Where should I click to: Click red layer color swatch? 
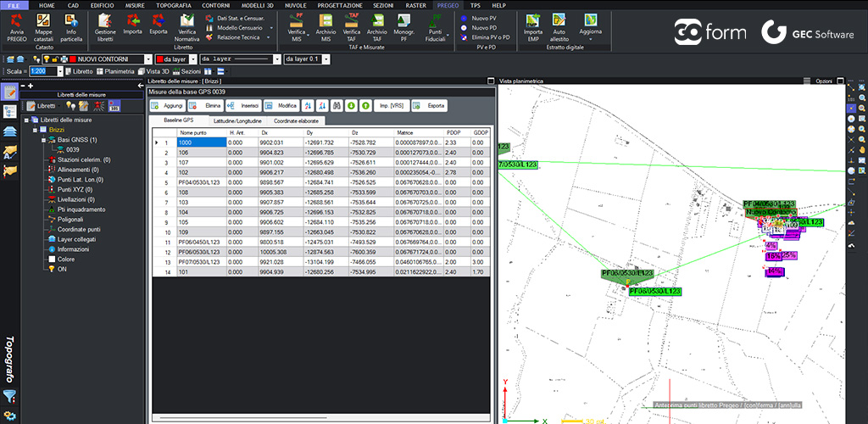tap(72, 59)
